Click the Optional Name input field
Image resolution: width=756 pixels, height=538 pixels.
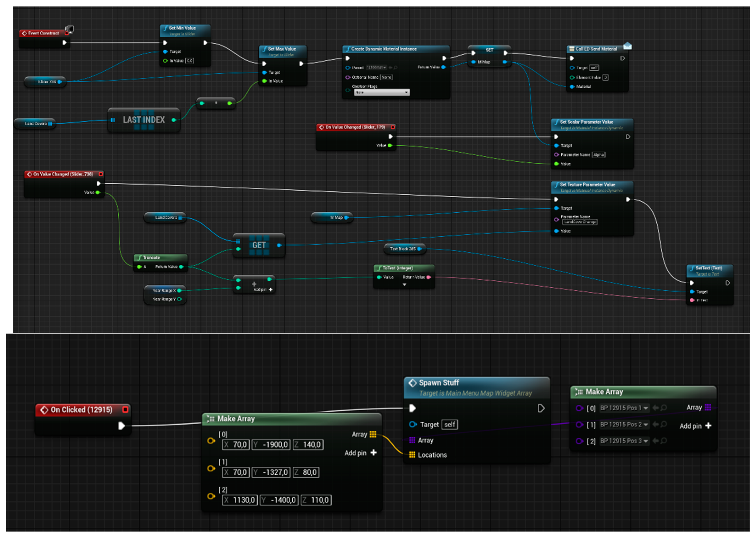tap(386, 77)
